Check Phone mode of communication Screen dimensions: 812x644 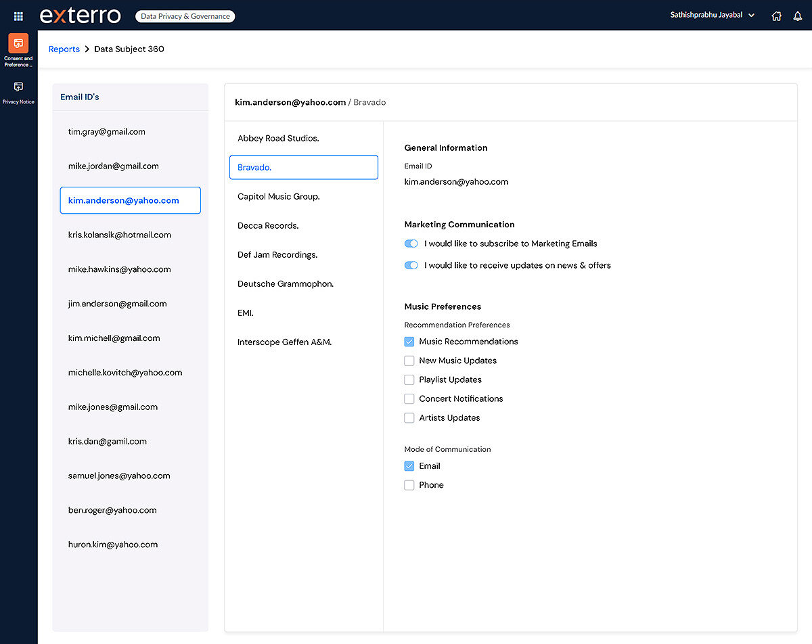(409, 485)
